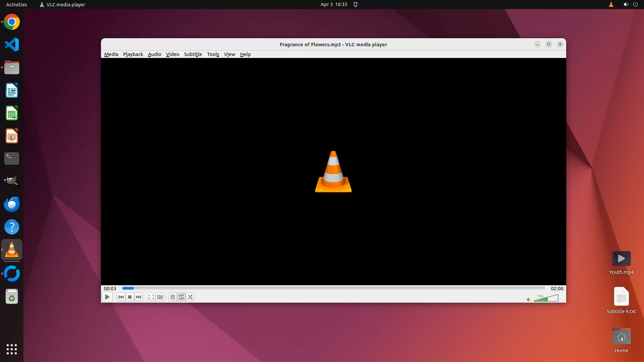
Task: Stop playback with the stop button
Action: [130, 297]
